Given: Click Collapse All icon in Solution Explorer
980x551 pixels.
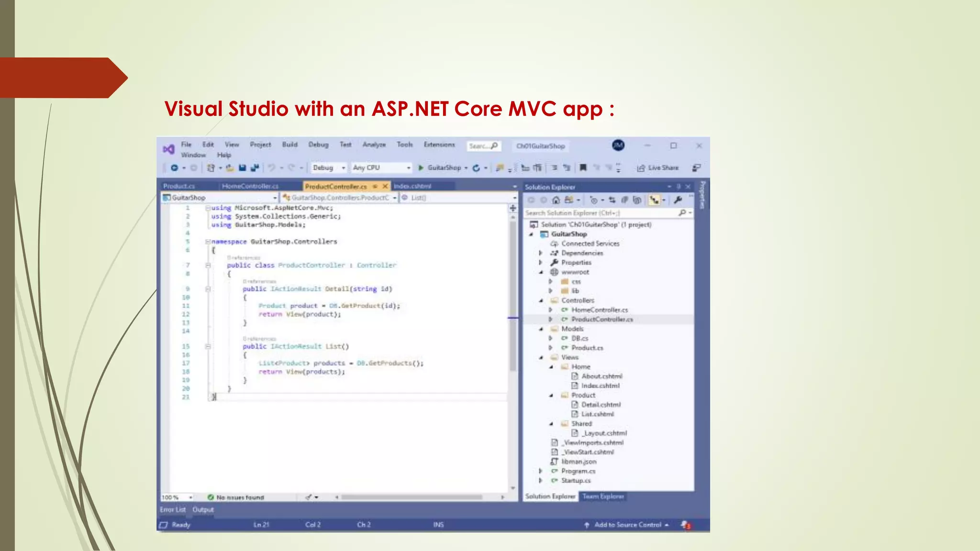Looking at the screenshot, I should pos(624,200).
